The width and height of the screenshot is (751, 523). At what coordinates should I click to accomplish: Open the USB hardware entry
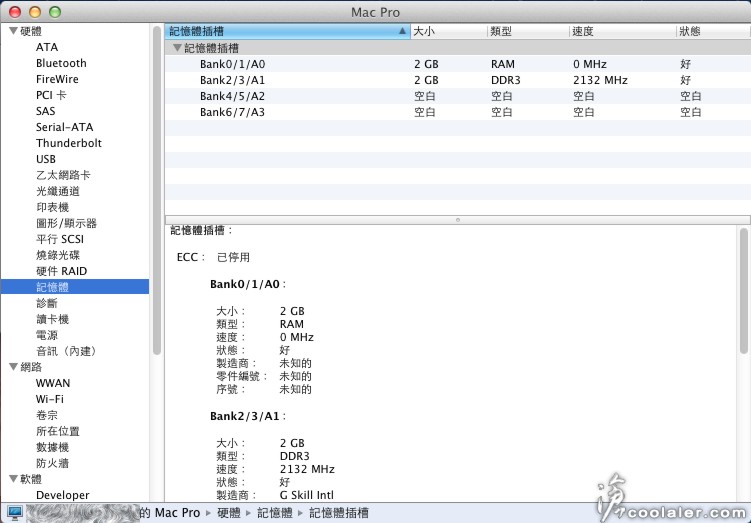(46, 159)
